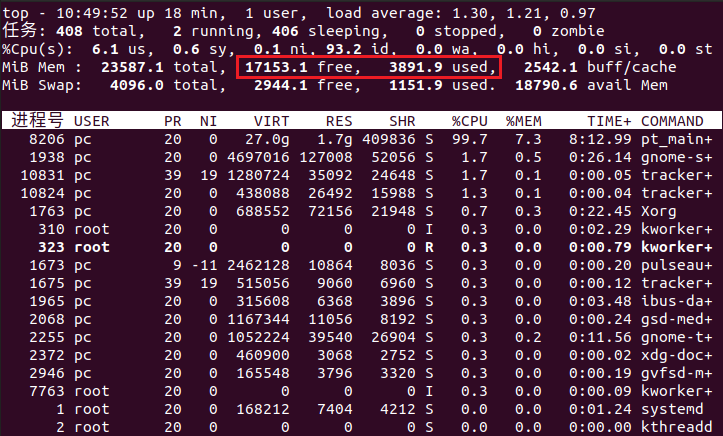Click the 8:12.99 TIME+ value
723x436 pixels.
[x=600, y=139]
